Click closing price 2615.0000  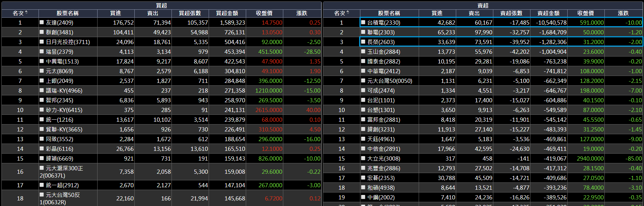click(269, 110)
